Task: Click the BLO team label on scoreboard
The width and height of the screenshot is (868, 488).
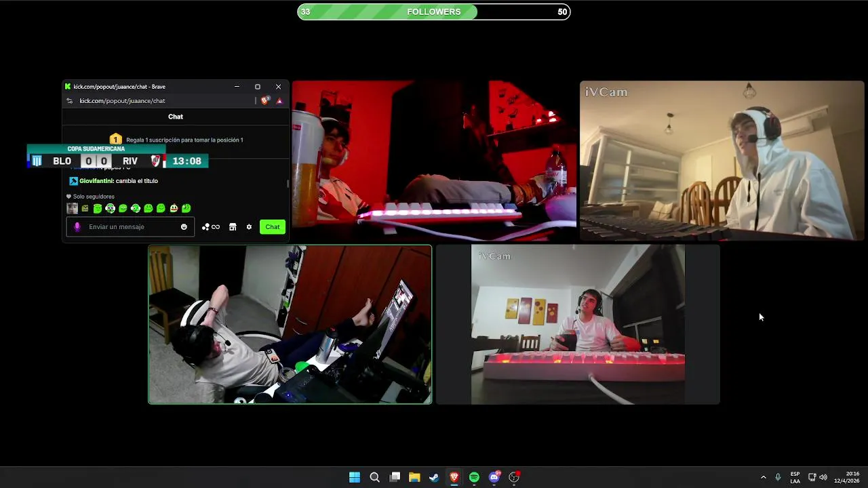Action: pos(62,161)
